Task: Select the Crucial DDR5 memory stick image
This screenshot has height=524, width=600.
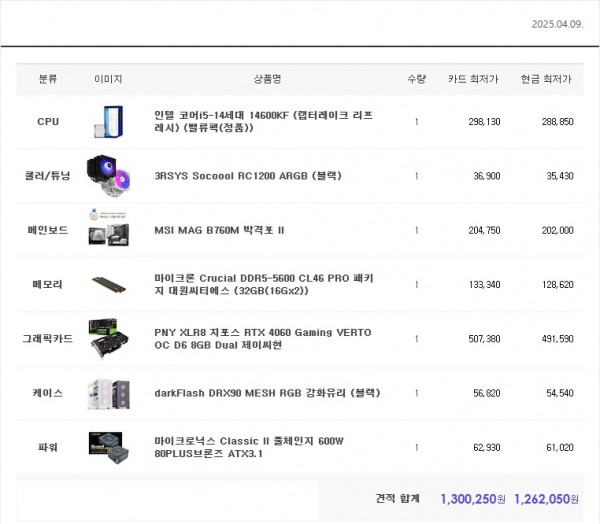Action: coord(108,285)
